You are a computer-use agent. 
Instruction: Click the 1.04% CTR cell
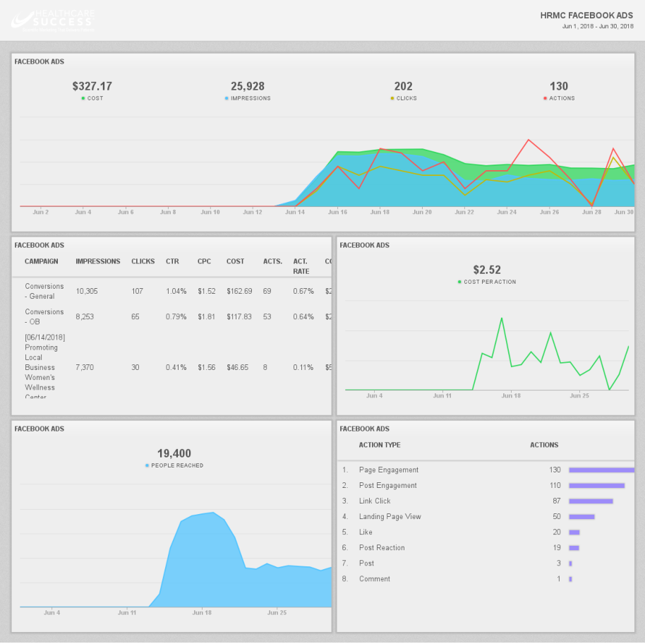(x=176, y=292)
